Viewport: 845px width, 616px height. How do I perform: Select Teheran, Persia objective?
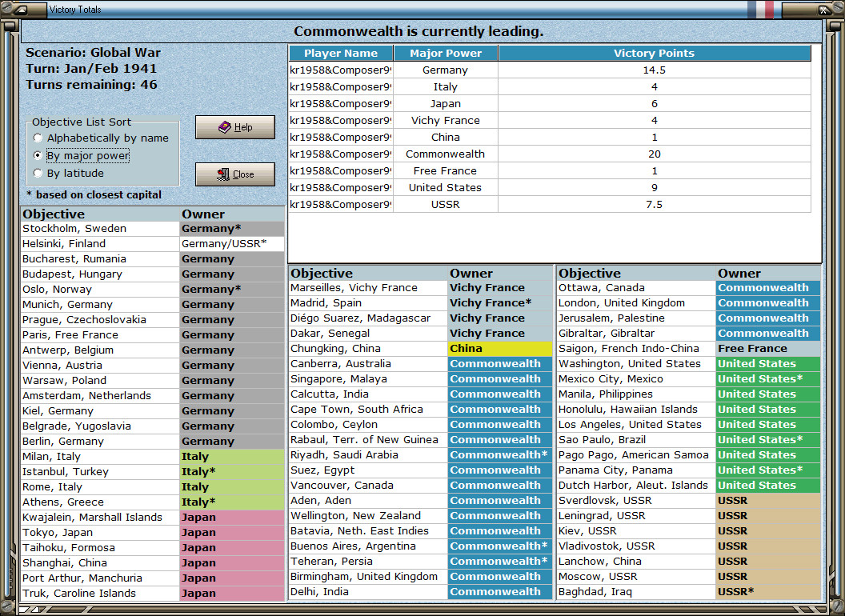click(x=368, y=561)
